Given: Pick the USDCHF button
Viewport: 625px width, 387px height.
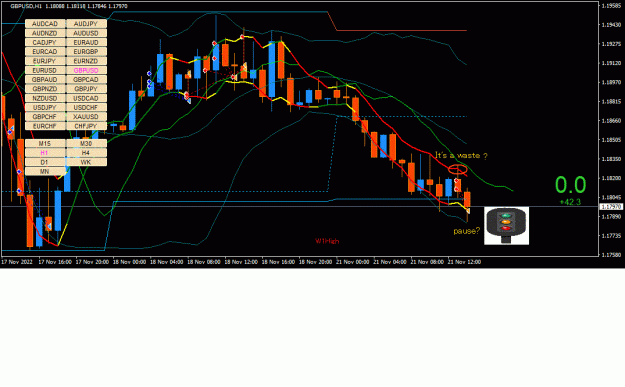Looking at the screenshot, I should tap(86, 108).
